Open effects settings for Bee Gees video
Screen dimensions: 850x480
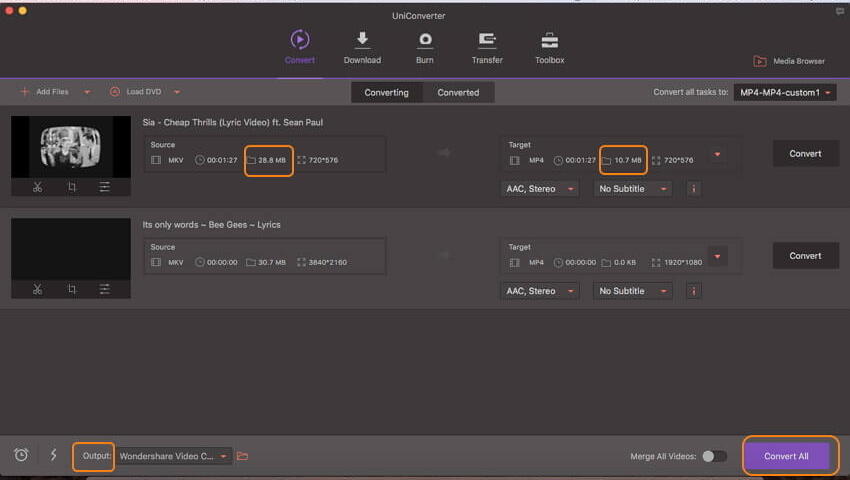point(105,289)
